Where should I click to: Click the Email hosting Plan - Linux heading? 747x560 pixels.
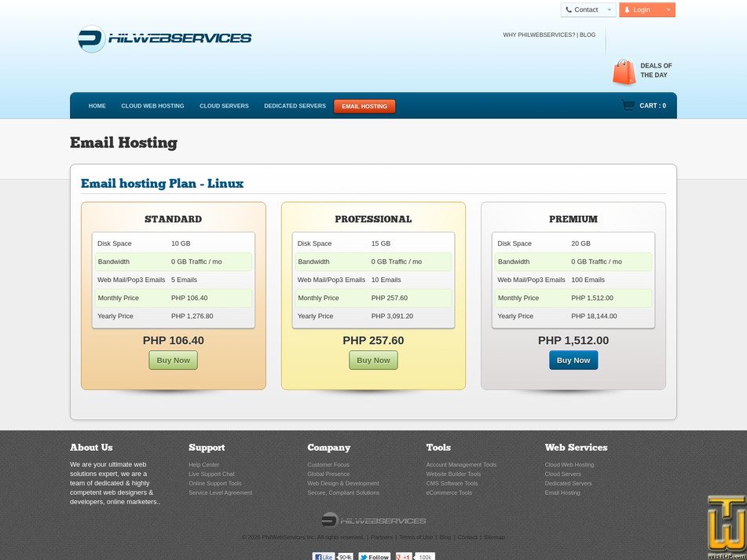(162, 183)
